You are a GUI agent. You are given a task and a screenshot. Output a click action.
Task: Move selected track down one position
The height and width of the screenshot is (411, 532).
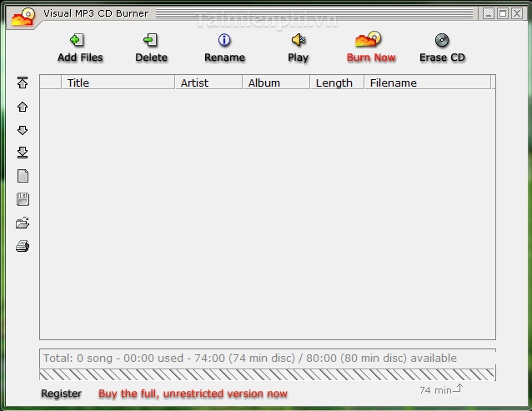click(23, 130)
